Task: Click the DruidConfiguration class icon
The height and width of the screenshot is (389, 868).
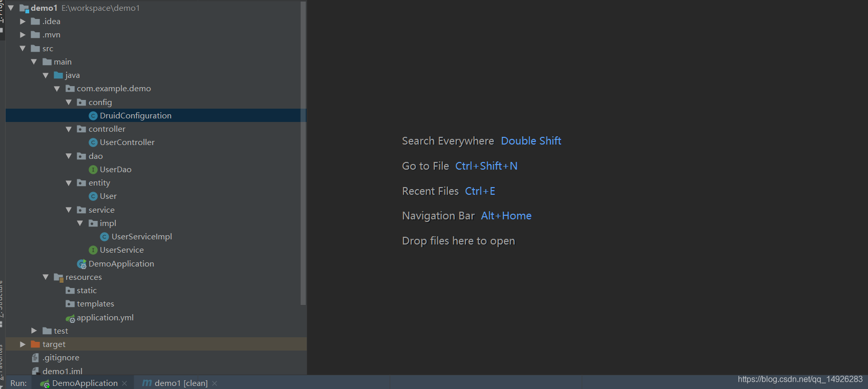Action: (x=93, y=116)
